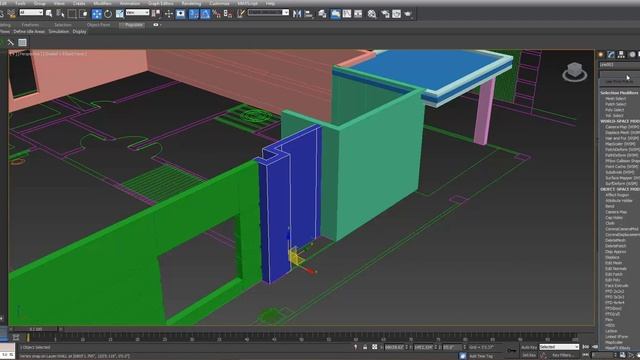Toggle Absolute/Offset transform type-in mode
Screen dimensions: 640x360
tap(375, 347)
